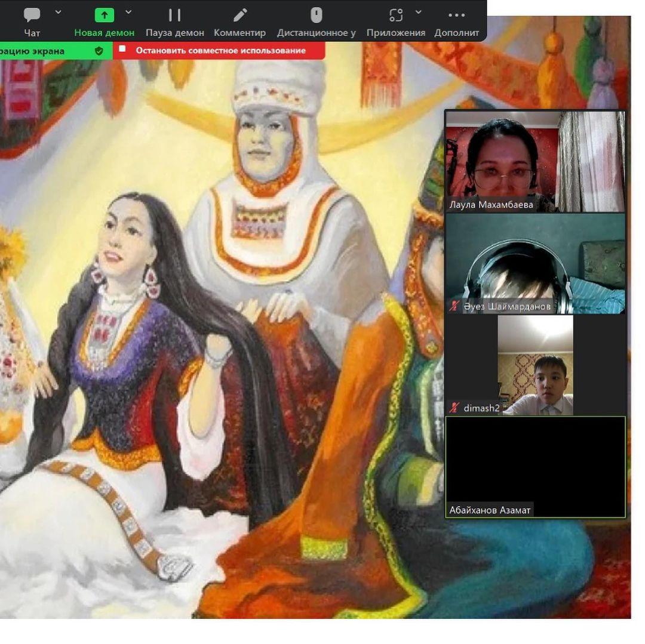Click the Әуез Шаймарданов name label

pyautogui.click(x=507, y=307)
